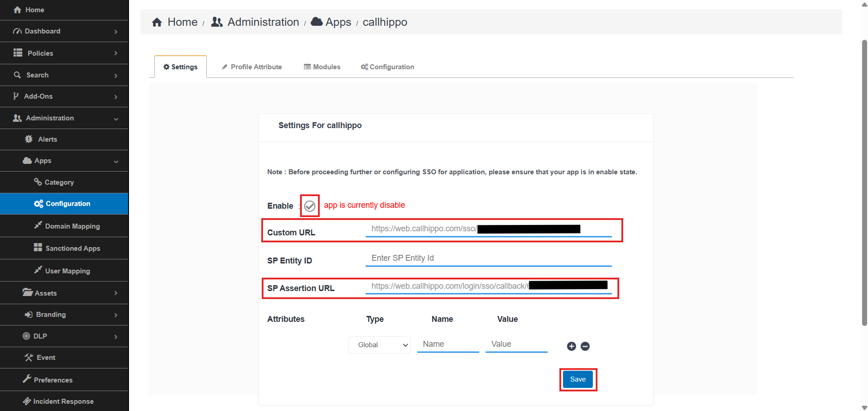Go to Apps via breadcrumb link
868x411 pixels.
(x=338, y=22)
